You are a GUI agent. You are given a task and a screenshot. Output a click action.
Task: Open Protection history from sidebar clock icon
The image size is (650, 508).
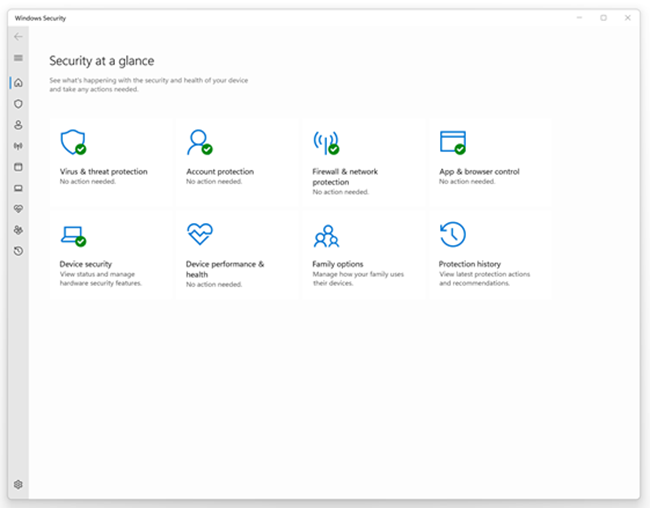[18, 251]
